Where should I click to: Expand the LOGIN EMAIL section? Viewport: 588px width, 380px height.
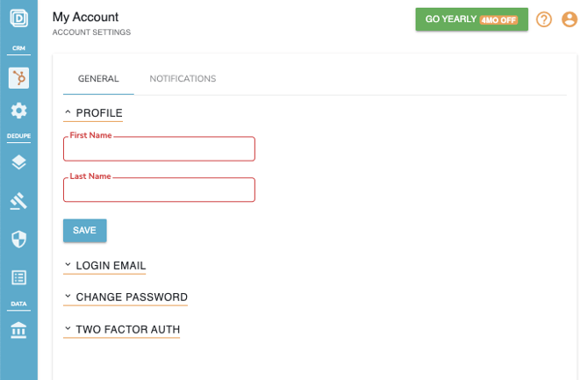pos(104,265)
